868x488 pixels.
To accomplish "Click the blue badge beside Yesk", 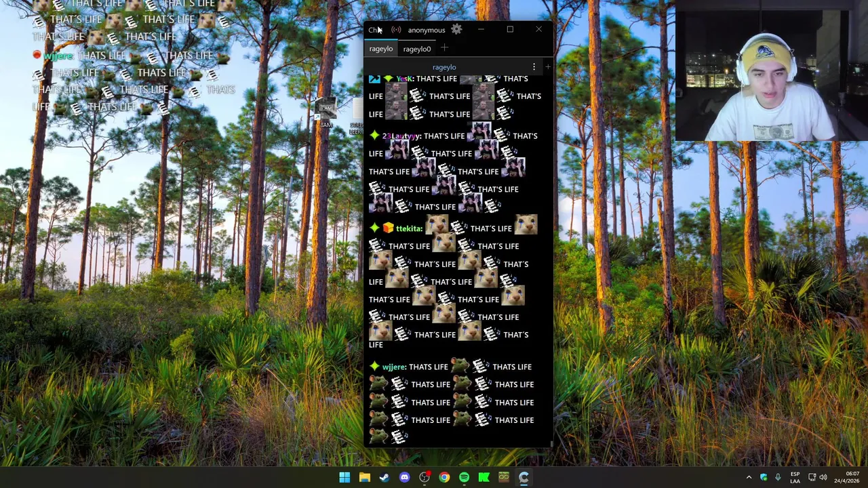I will click(374, 79).
